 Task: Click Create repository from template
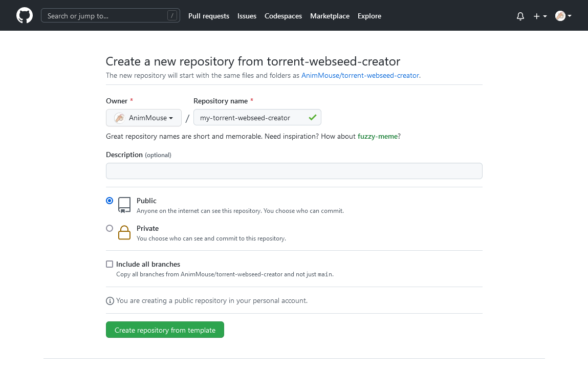point(165,330)
